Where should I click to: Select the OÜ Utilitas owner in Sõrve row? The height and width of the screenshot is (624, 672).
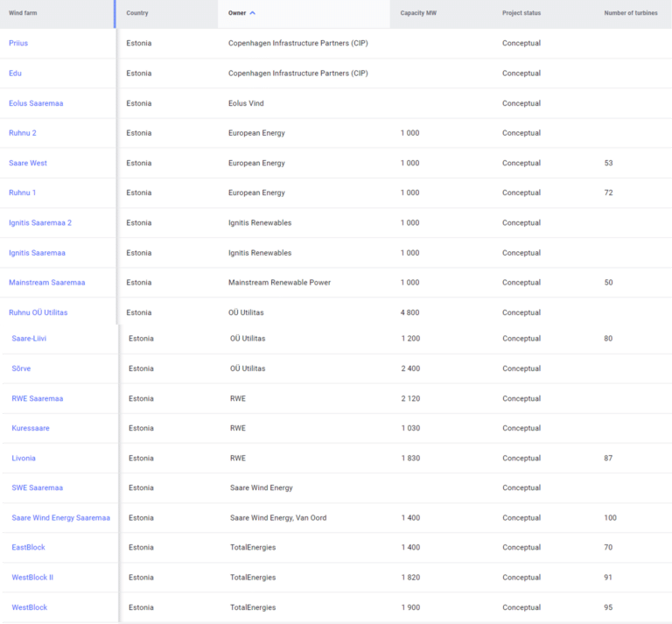248,368
